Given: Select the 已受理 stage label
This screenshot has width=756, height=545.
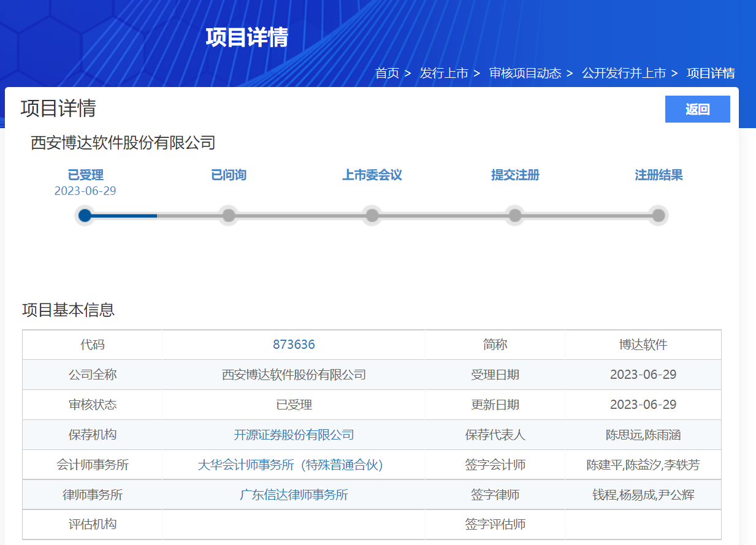Looking at the screenshot, I should [x=85, y=175].
